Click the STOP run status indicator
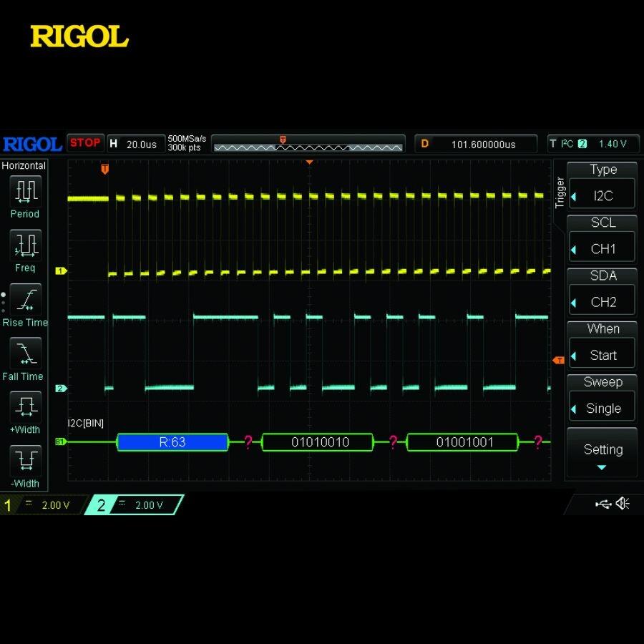Screen dimensions: 644x644 tap(85, 143)
